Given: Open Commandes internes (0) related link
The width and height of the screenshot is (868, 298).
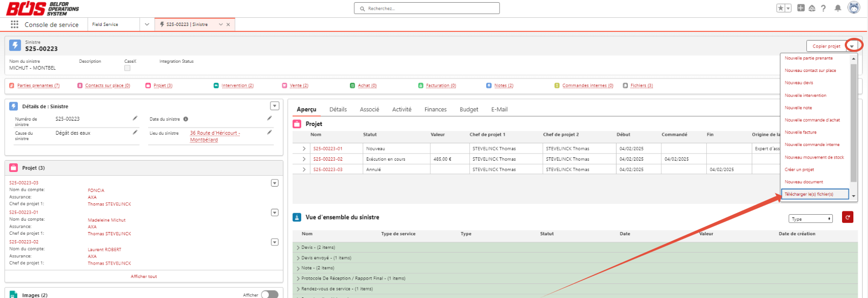Looking at the screenshot, I should pos(588,85).
